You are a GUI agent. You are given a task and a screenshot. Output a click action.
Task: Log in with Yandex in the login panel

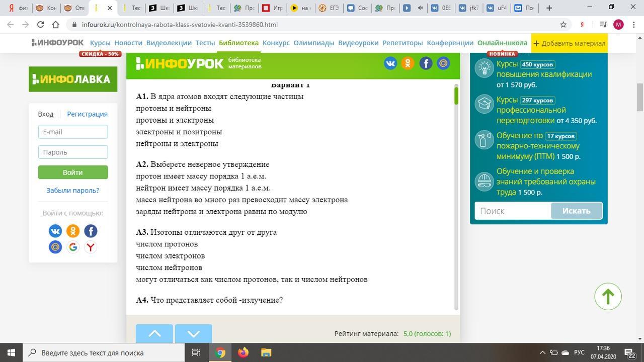[x=91, y=247]
